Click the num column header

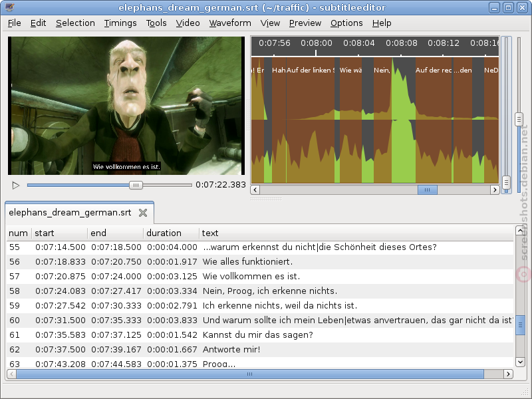(x=19, y=233)
